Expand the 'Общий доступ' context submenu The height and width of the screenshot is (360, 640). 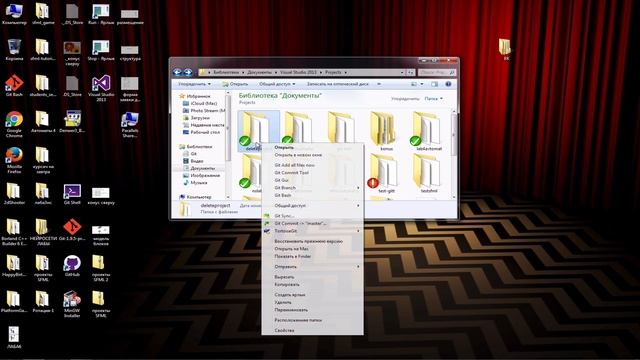point(312,206)
